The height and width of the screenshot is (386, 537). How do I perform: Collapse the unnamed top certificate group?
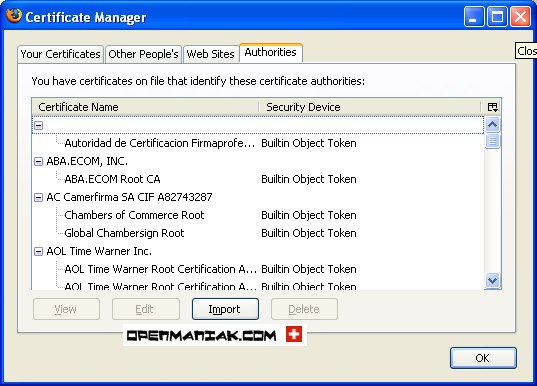click(39, 125)
